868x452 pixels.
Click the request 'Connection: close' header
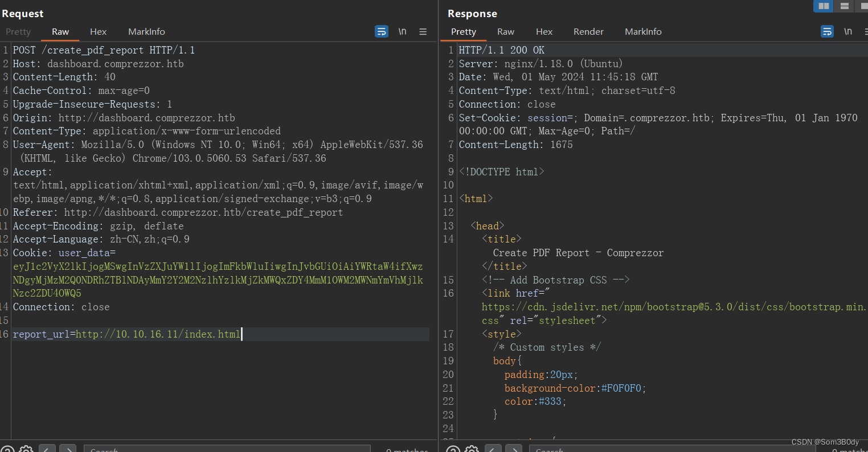click(61, 307)
